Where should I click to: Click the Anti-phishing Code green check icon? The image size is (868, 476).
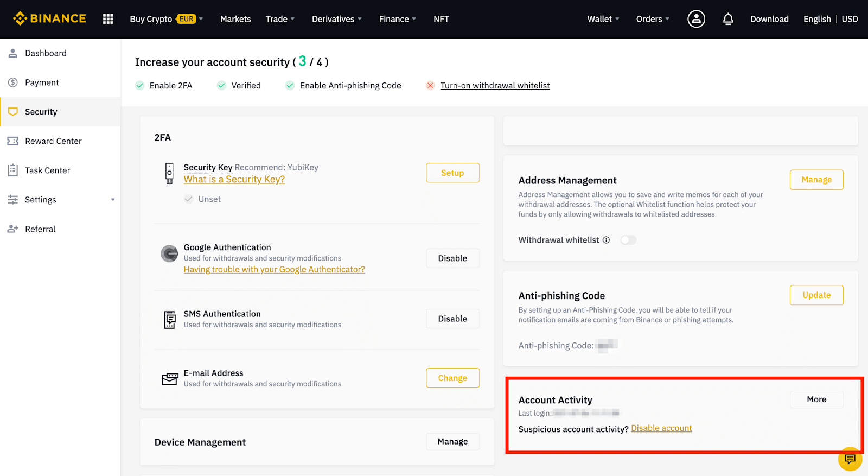click(x=290, y=86)
